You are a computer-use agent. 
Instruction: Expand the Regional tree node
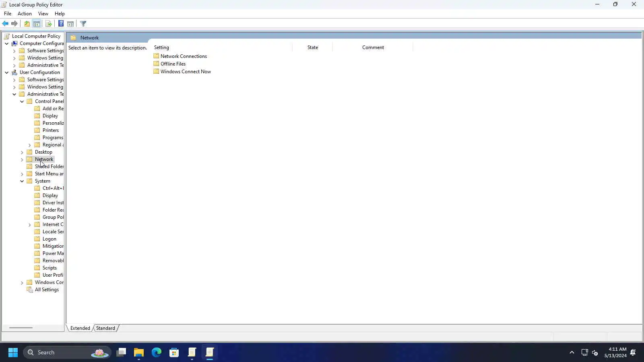[30, 145]
